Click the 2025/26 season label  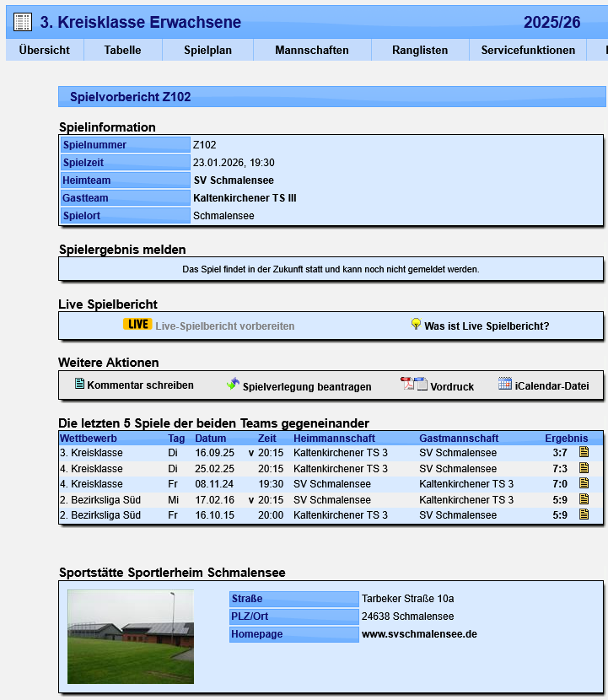[552, 22]
